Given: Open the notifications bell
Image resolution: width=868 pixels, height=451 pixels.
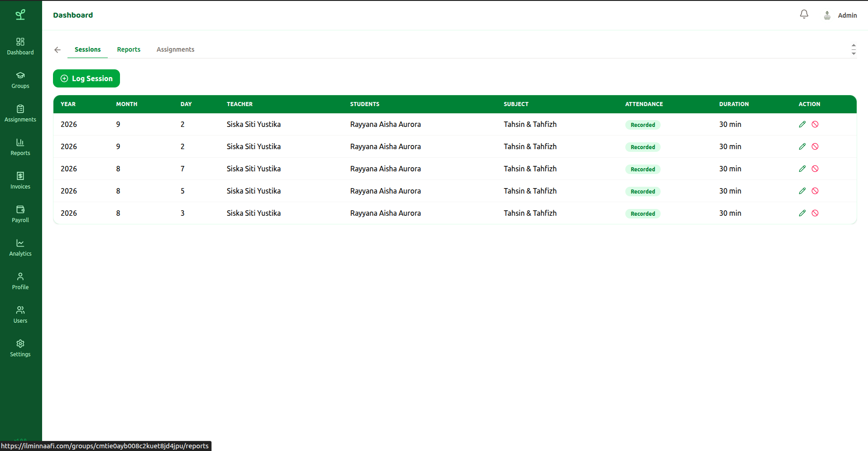Looking at the screenshot, I should point(804,15).
